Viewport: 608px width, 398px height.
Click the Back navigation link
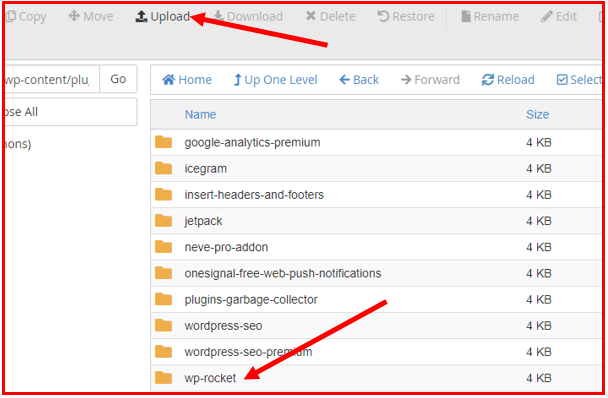pyautogui.click(x=359, y=80)
